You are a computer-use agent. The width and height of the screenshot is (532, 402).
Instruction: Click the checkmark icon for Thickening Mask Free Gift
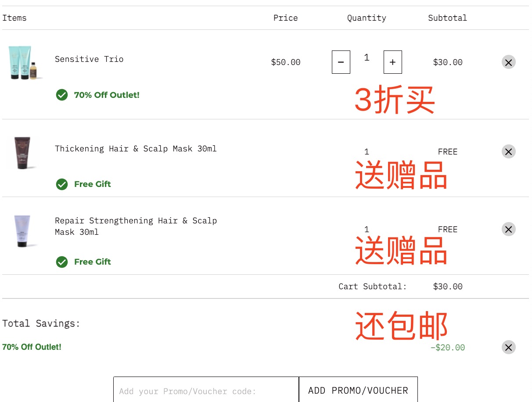point(62,184)
